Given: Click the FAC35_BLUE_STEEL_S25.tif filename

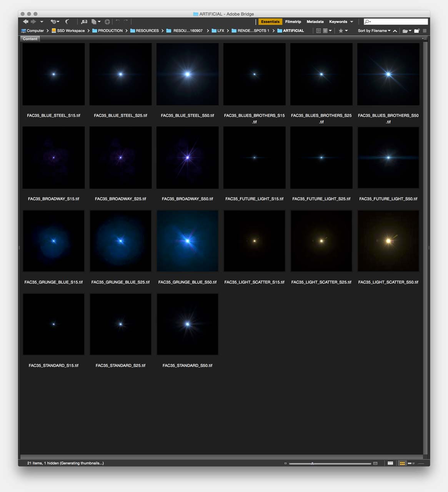Looking at the screenshot, I should coord(120,115).
